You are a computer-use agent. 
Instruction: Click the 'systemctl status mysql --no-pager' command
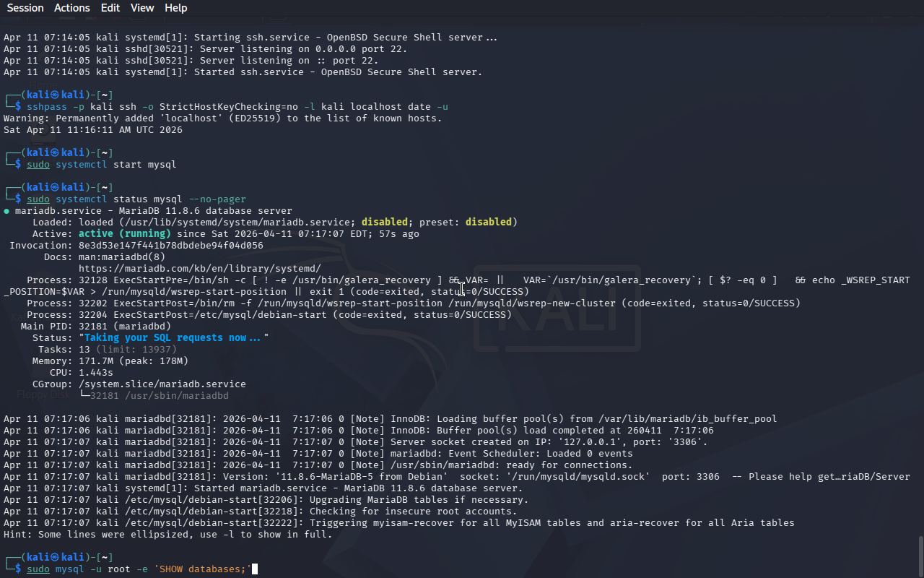point(150,199)
